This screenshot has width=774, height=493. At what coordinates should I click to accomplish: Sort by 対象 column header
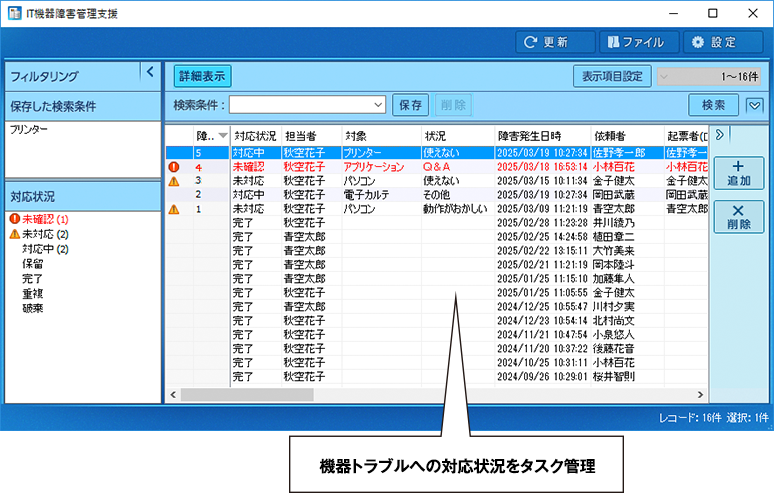click(x=381, y=136)
